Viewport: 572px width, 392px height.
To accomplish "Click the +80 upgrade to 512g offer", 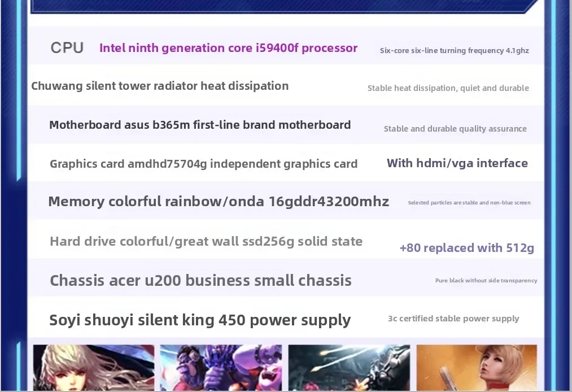I will 467,248.
